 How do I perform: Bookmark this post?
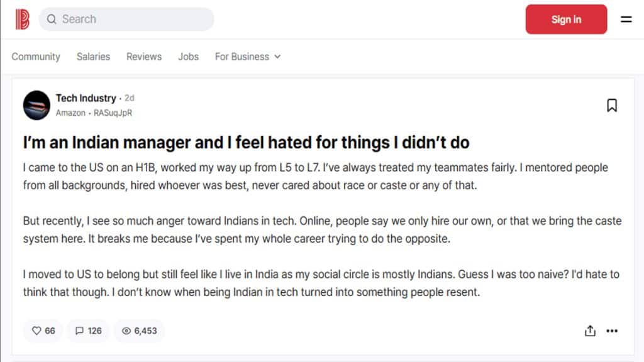pyautogui.click(x=611, y=106)
